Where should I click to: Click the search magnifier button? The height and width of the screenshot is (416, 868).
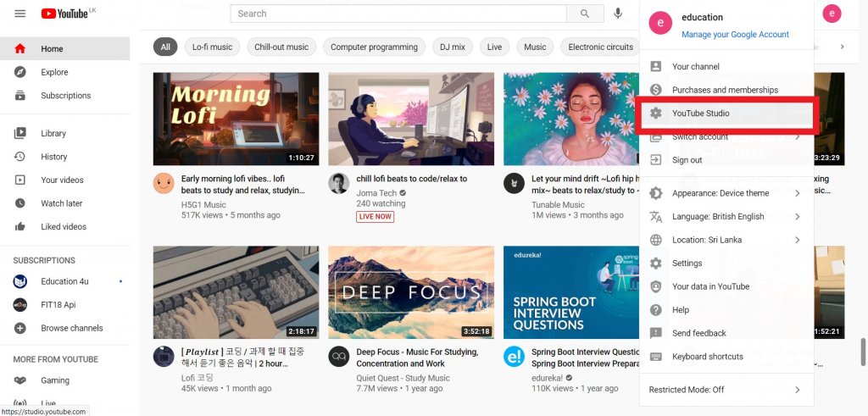[585, 14]
